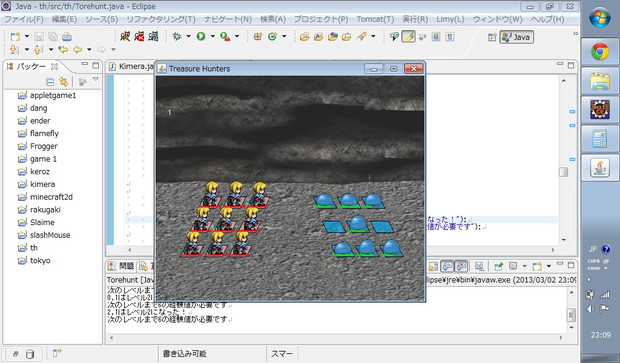The image size is (620, 363).
Task: Click the Tomcat start cat icon
Action: pos(125,37)
